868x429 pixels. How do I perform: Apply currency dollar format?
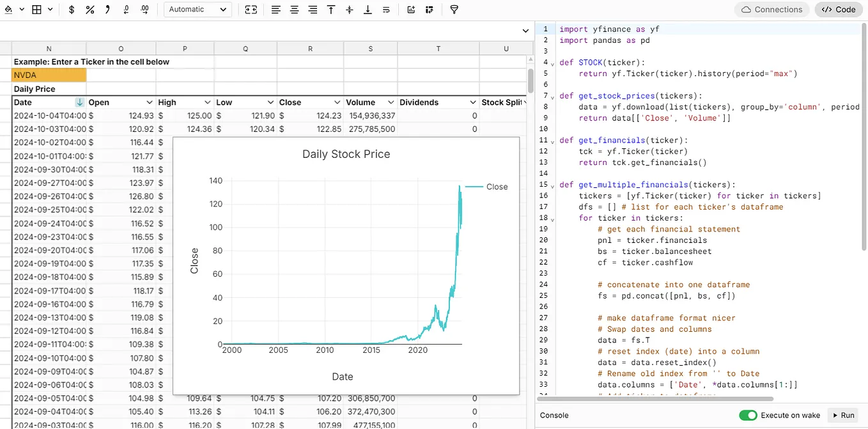click(x=72, y=10)
